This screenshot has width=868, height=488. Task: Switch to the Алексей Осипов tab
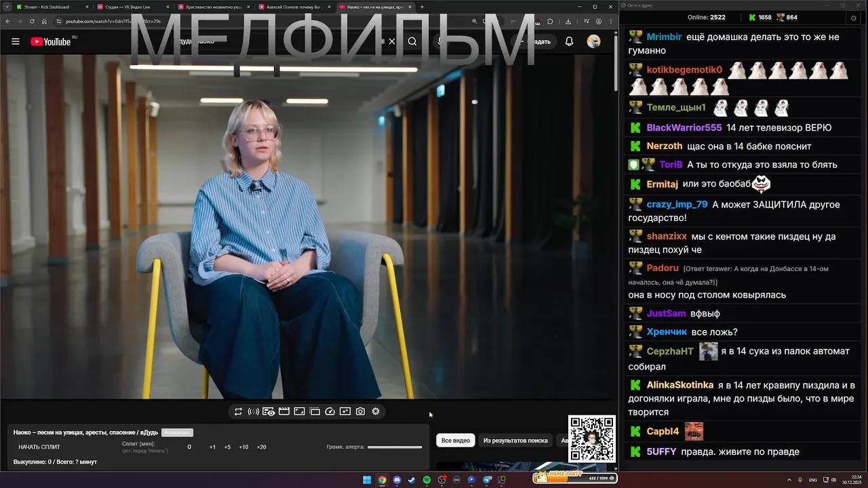click(294, 7)
